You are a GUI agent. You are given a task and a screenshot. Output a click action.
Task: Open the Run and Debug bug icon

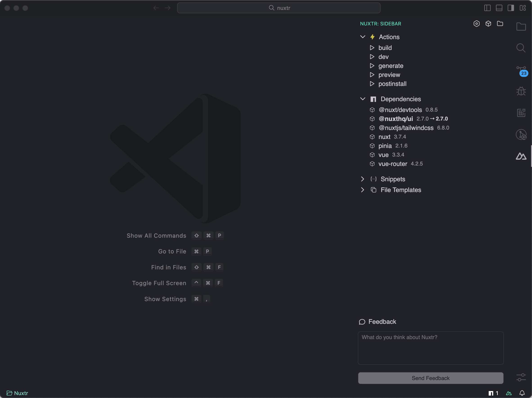point(521,91)
